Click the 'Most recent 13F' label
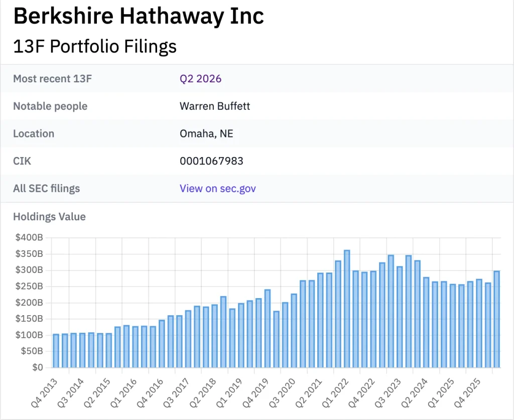Screen dimensions: 514x420 tap(52, 79)
